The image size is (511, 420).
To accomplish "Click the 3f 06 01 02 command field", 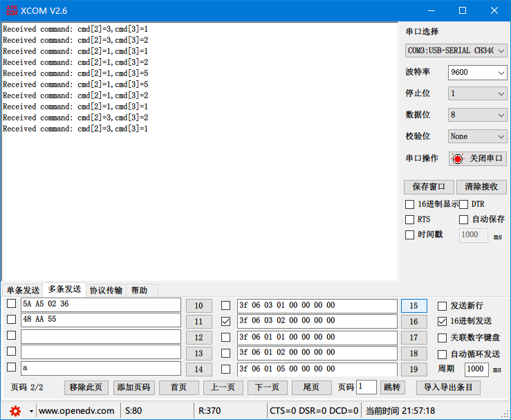I will (x=317, y=353).
